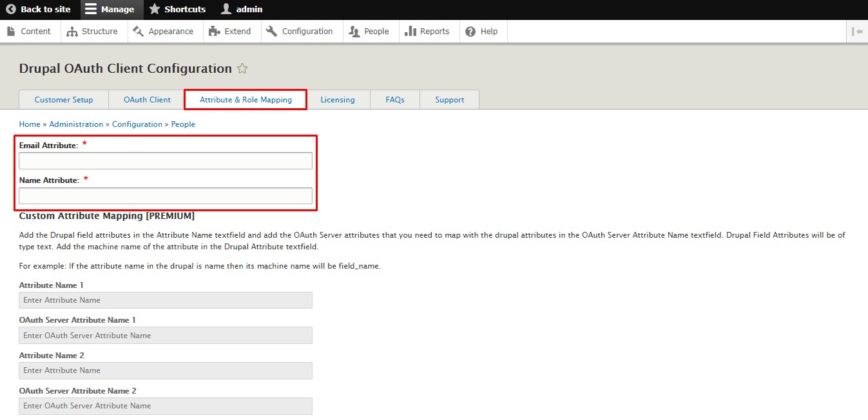
Task: Click the admin user icon
Action: tap(226, 9)
